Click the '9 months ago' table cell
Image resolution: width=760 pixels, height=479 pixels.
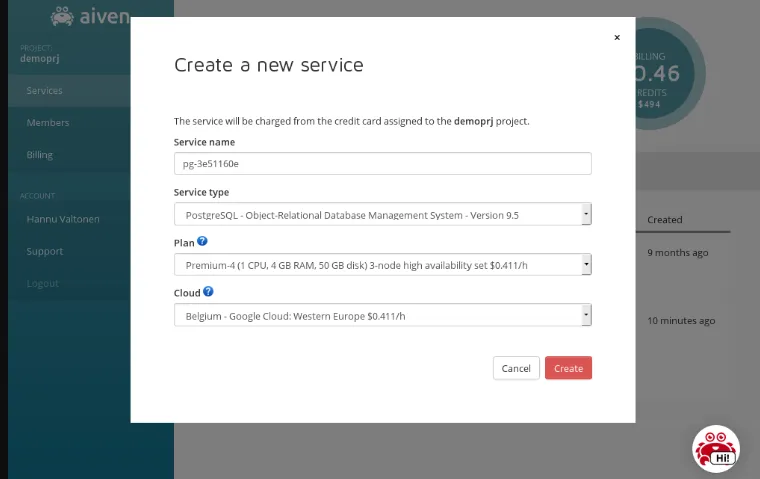click(678, 253)
